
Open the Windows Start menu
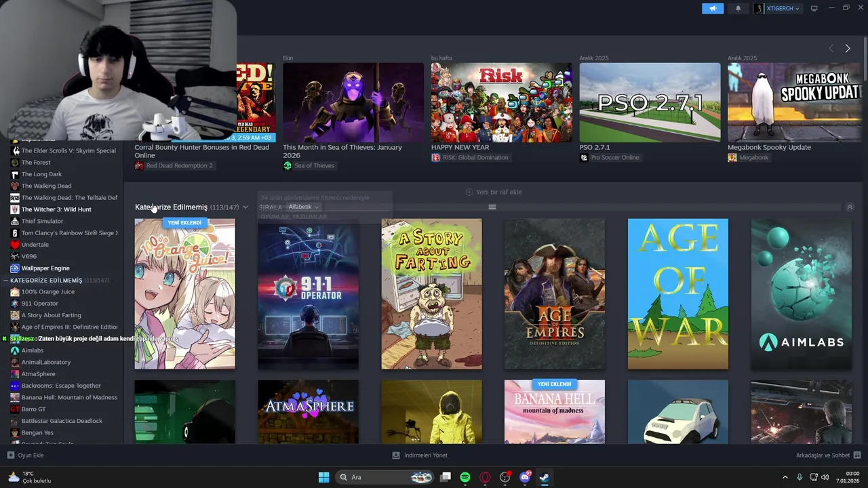click(323, 477)
